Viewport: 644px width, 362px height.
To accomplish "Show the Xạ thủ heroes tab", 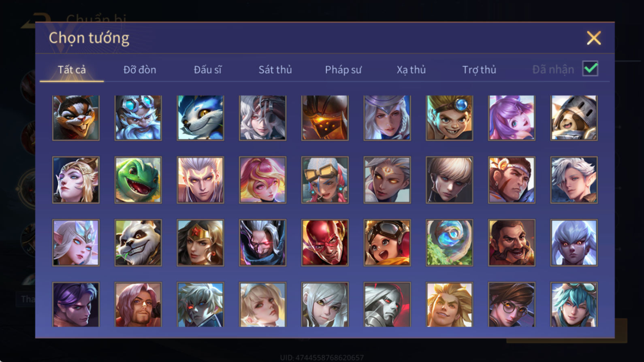I will pyautogui.click(x=411, y=70).
